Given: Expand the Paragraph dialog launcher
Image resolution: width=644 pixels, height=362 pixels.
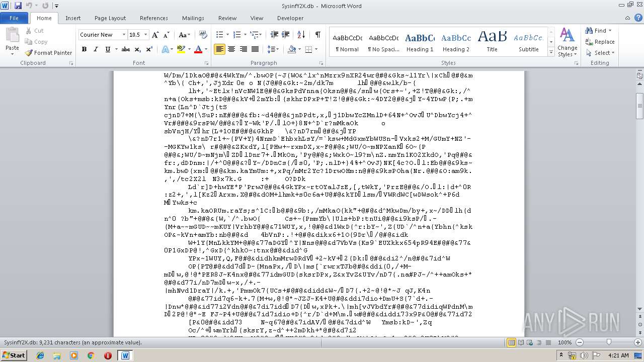Looking at the screenshot, I should [323, 63].
